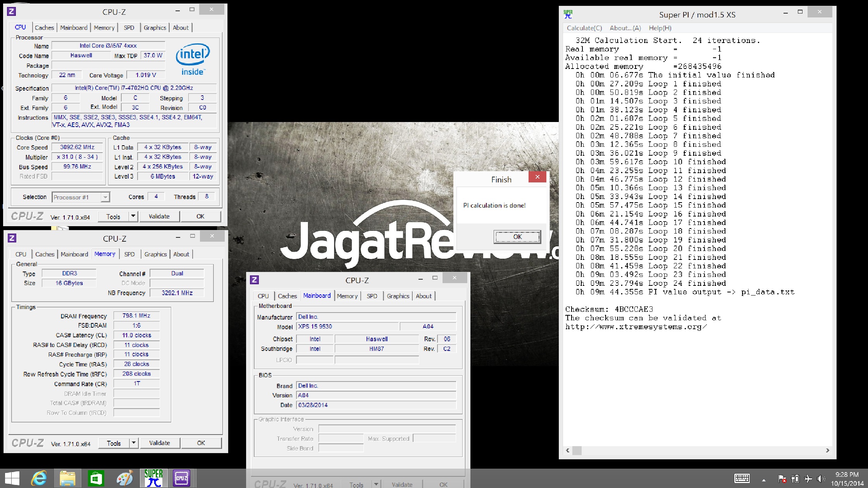Click the Core Speed 3092.62 MHz value
Image resolution: width=868 pixels, height=488 pixels.
click(77, 147)
